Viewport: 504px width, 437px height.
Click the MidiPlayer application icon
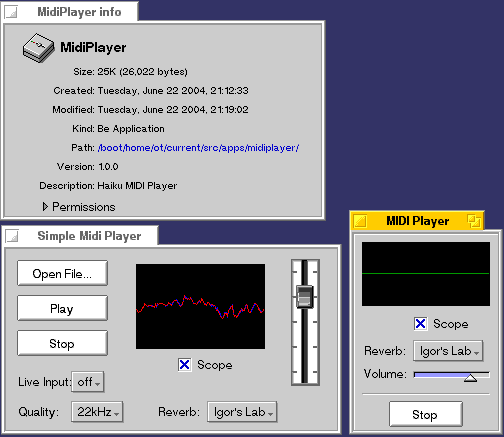tap(38, 48)
